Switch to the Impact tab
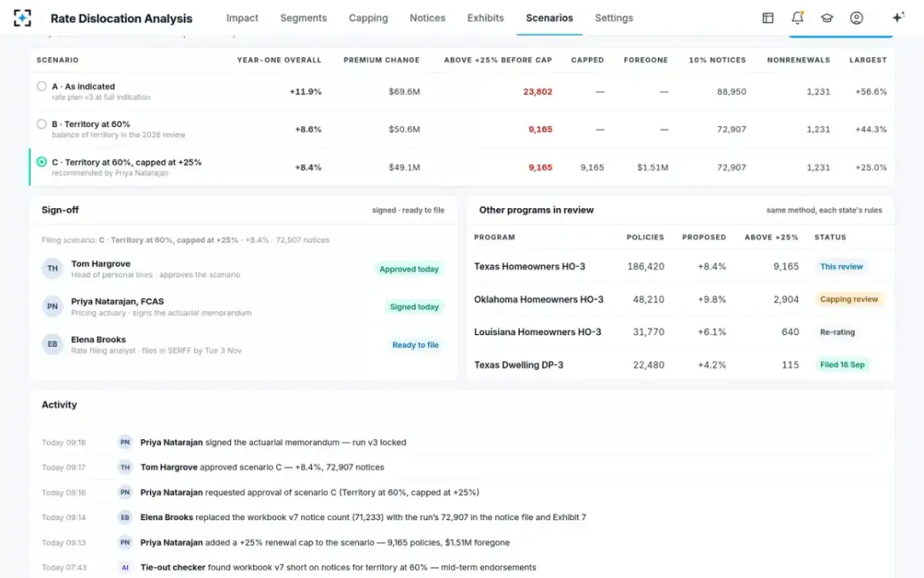Image resolution: width=924 pixels, height=578 pixels. [x=243, y=18]
